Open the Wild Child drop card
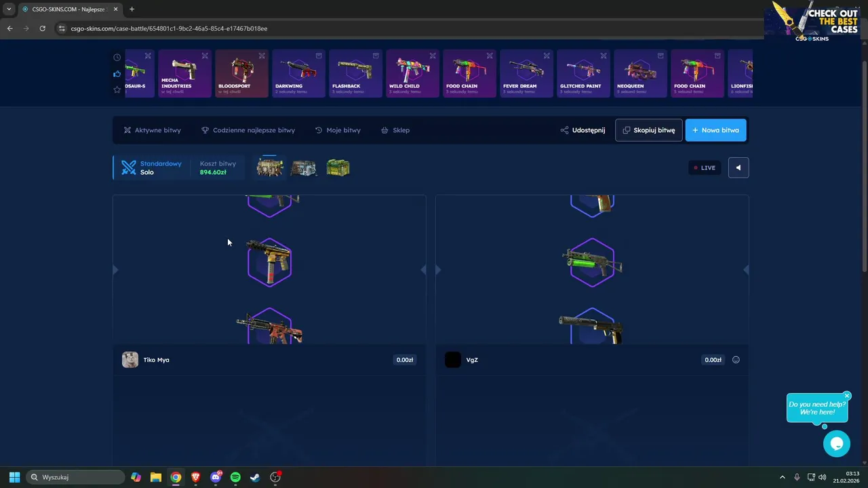This screenshot has width=868, height=488. (412, 73)
